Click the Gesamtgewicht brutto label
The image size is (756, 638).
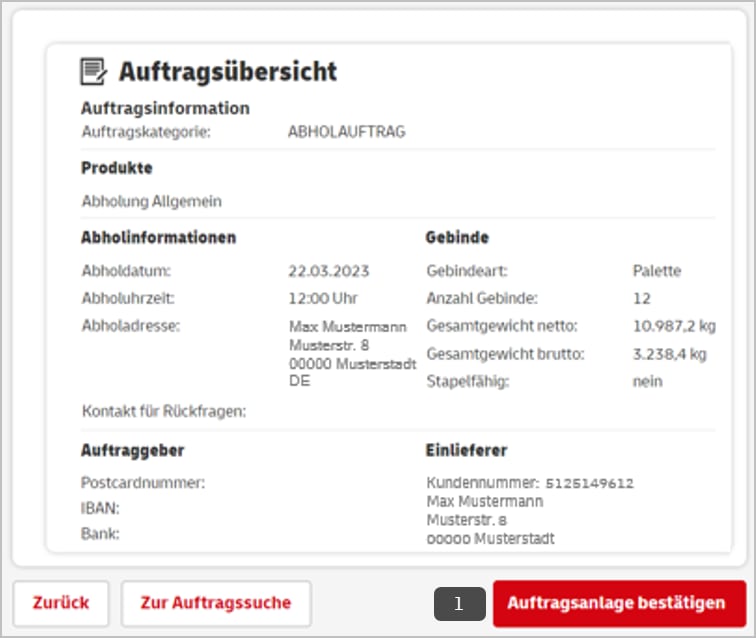[x=505, y=354]
